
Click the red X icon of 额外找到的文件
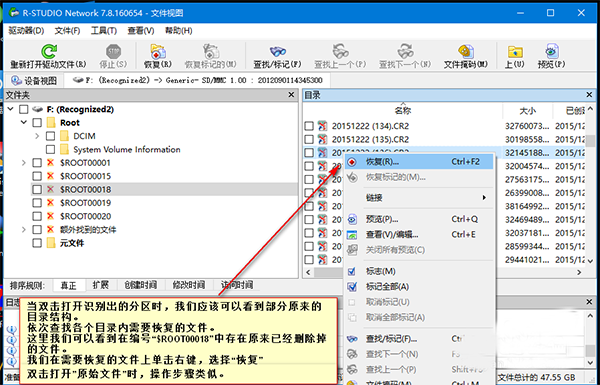pyautogui.click(x=51, y=230)
